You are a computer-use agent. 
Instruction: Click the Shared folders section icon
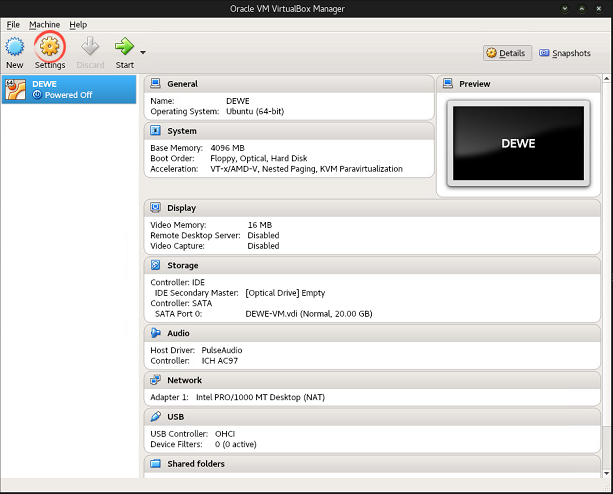coord(155,464)
